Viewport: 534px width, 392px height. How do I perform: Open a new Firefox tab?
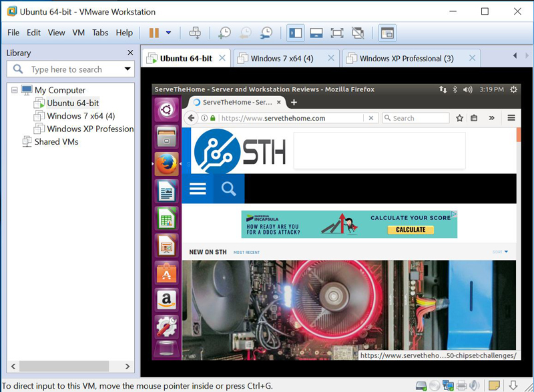(294, 102)
